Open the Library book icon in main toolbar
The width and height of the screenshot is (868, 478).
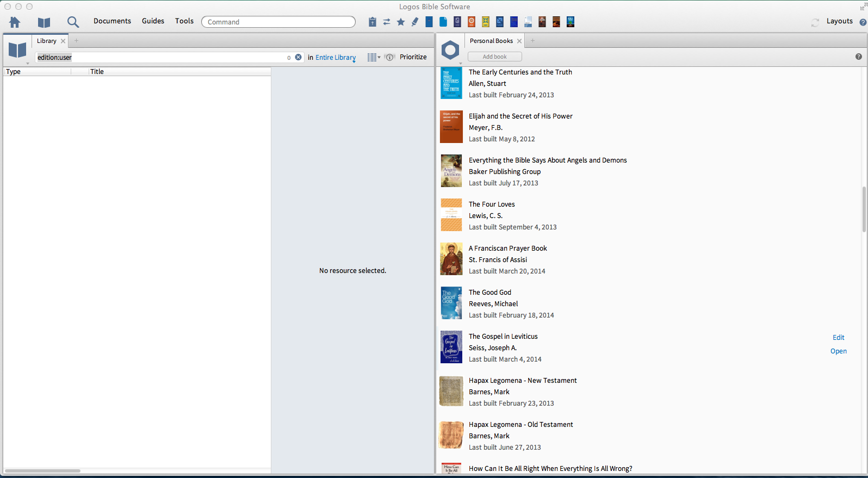pyautogui.click(x=44, y=22)
